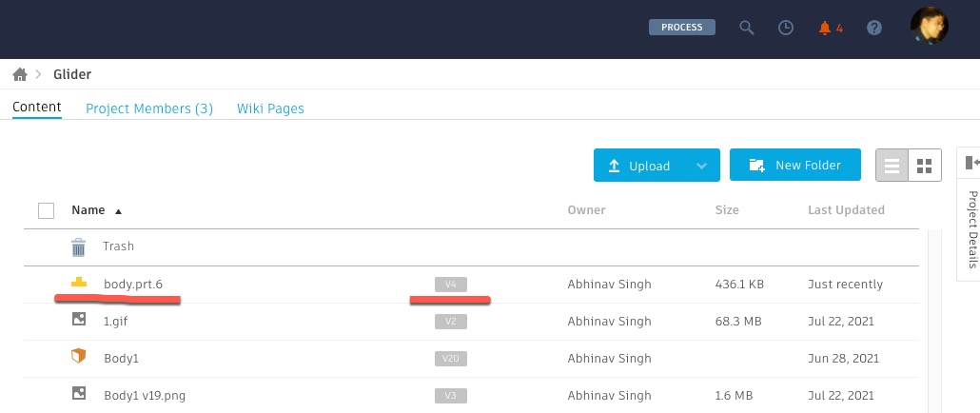
Task: Click the Body1 v19.png image icon
Action: click(x=78, y=394)
